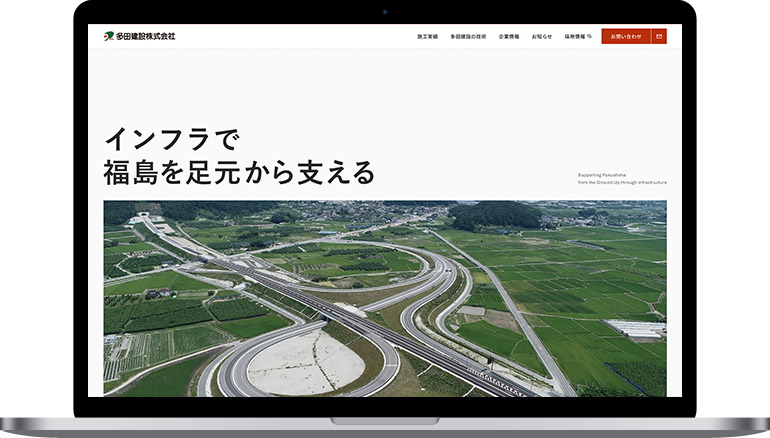This screenshot has width=770, height=438.
Task: Select 採用情報 in the navigation
Action: (x=574, y=36)
